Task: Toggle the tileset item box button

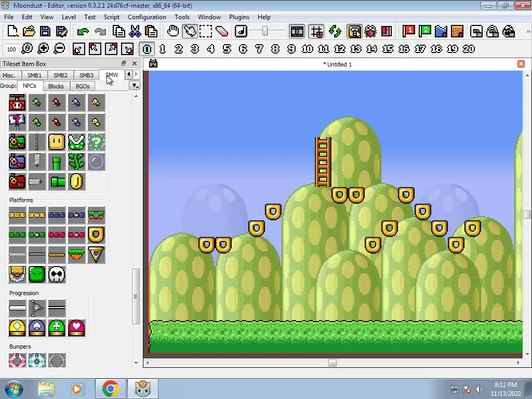Action: (x=354, y=31)
